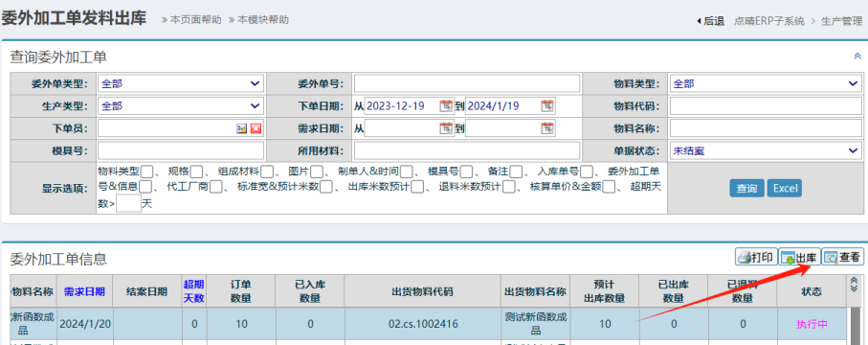Open calendar for 需求日期 end date
The height and width of the screenshot is (345, 868).
(547, 128)
